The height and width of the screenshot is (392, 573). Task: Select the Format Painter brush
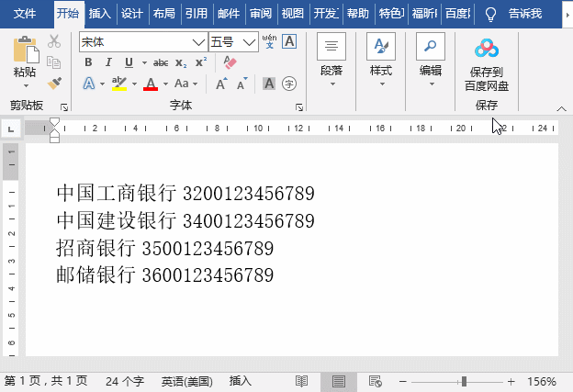[54, 84]
